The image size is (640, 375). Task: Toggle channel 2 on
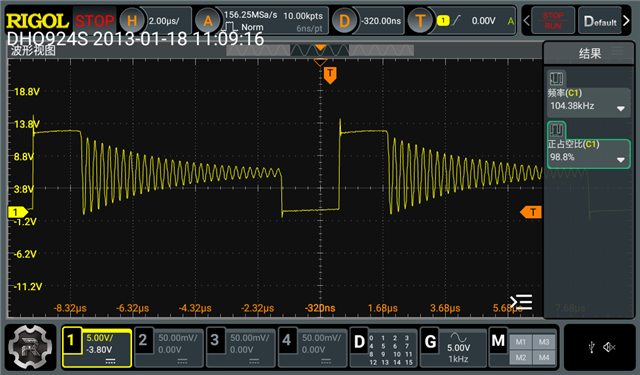[x=169, y=348]
